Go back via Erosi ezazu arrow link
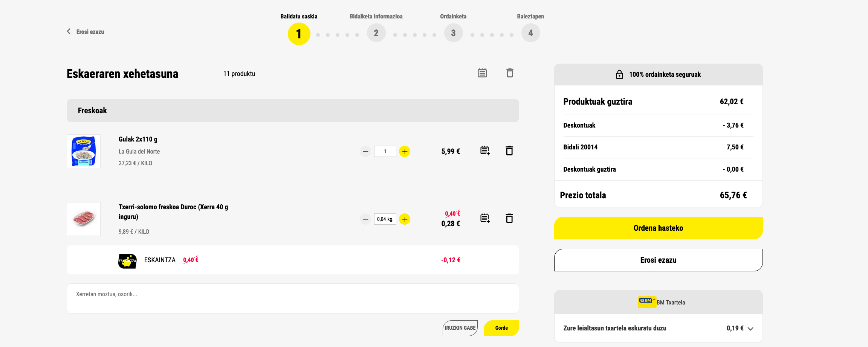 click(x=86, y=32)
